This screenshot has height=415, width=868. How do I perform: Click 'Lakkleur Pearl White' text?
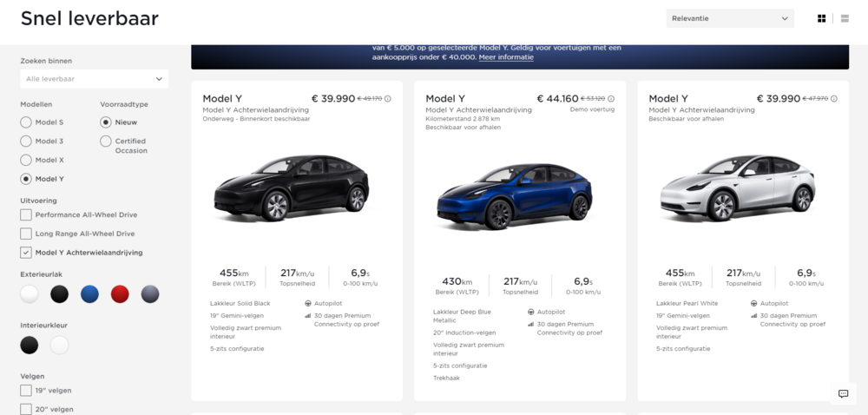(687, 304)
